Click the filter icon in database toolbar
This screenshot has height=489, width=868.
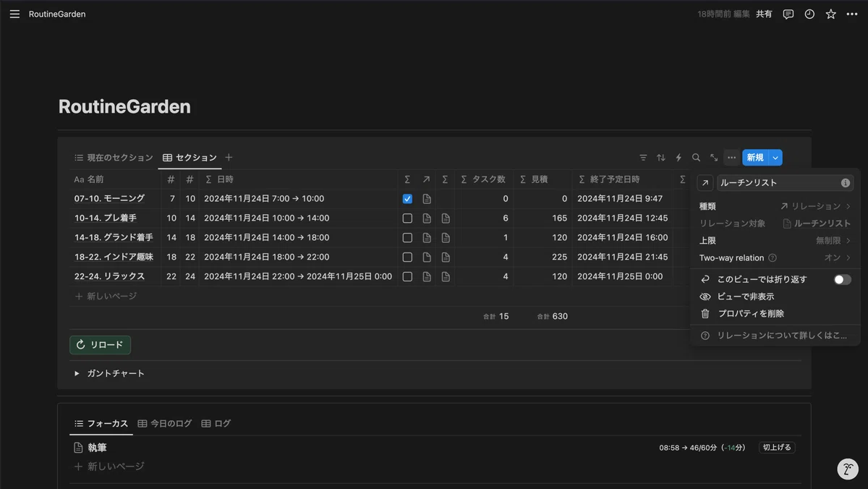point(643,157)
